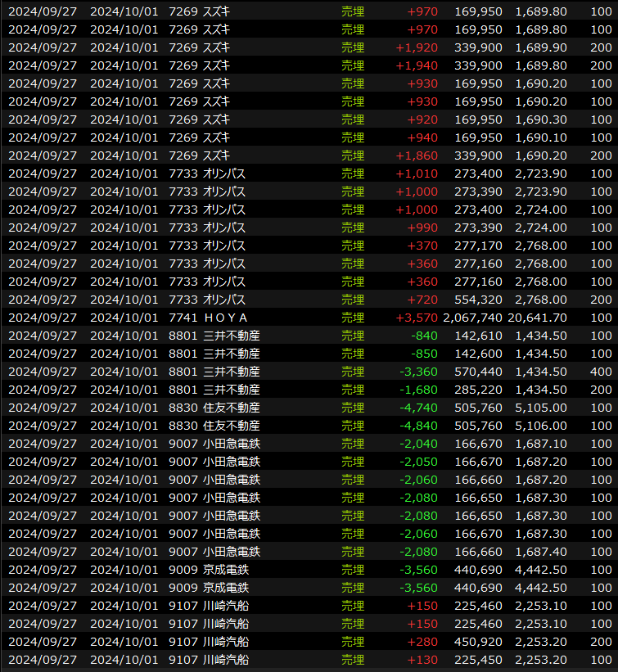Click the スズキ row with +1,940 profit
This screenshot has width=618, height=672.
(x=217, y=65)
